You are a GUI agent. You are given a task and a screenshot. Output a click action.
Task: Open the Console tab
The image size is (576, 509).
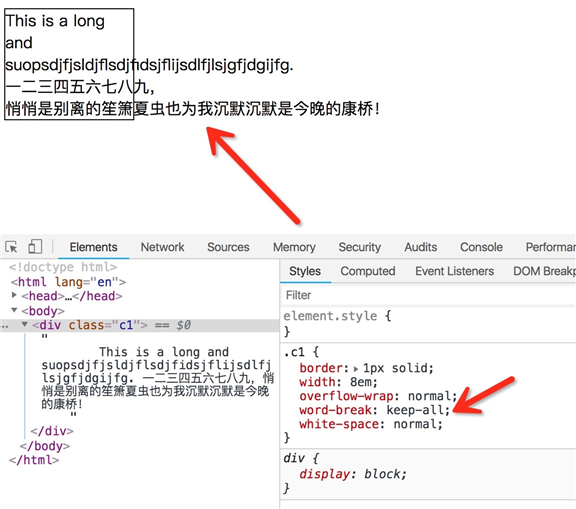point(481,247)
